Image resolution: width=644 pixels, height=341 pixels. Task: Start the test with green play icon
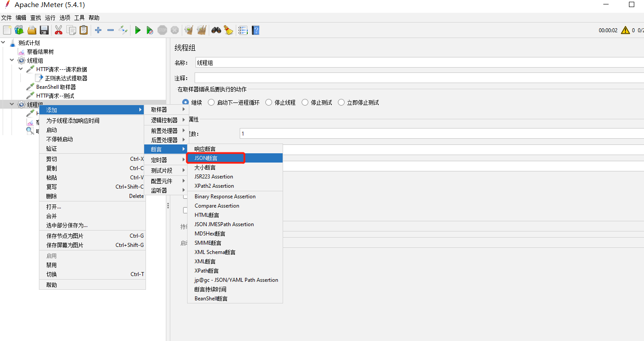pyautogui.click(x=138, y=30)
